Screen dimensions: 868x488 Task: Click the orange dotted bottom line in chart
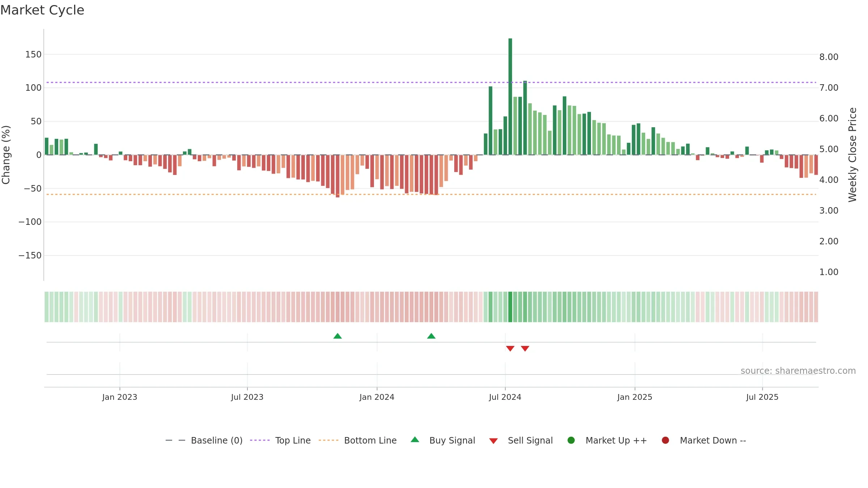(x=431, y=194)
